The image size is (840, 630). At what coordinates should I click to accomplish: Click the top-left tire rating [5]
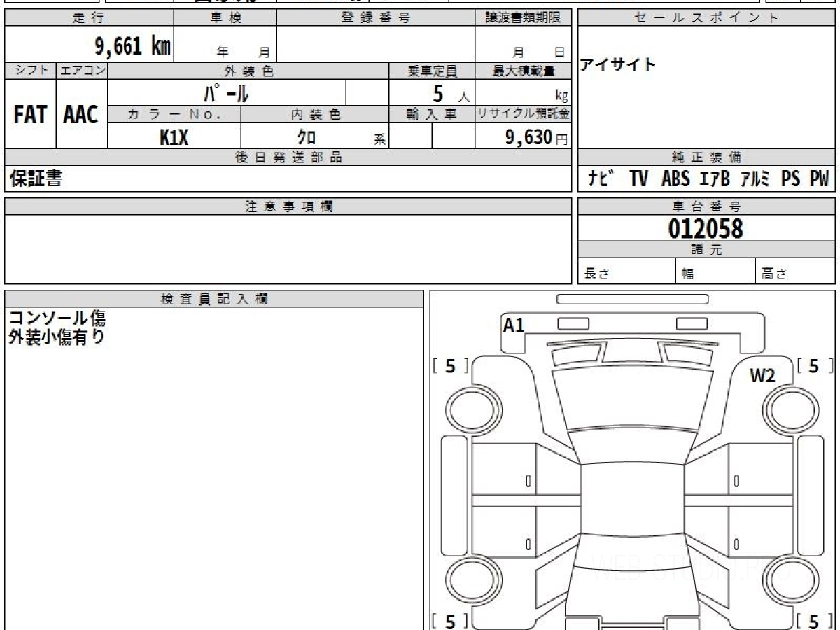coord(450,366)
